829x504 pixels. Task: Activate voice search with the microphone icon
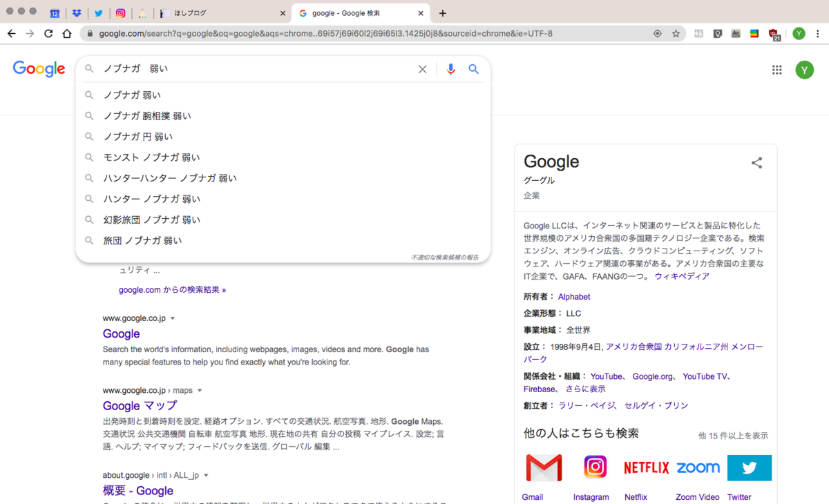point(450,69)
